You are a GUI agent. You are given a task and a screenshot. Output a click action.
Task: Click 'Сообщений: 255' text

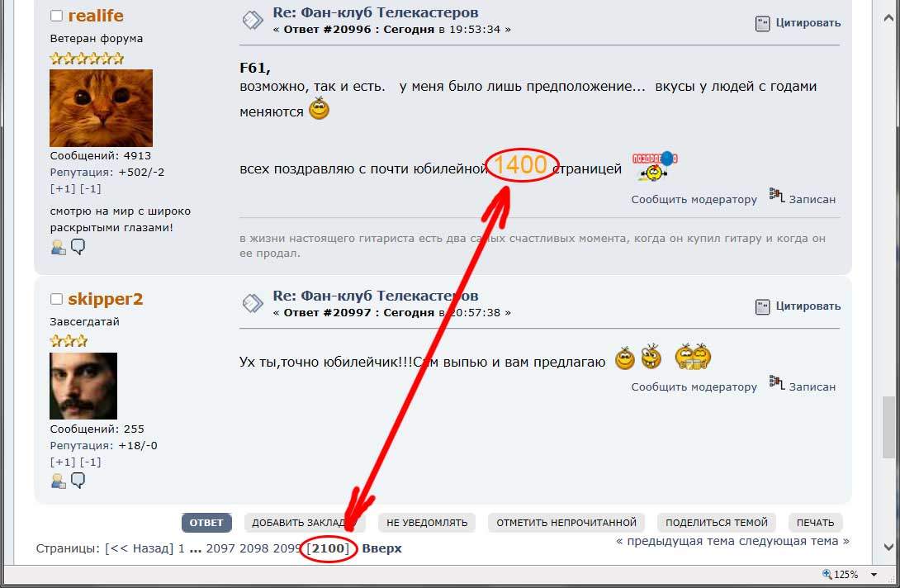97,429
